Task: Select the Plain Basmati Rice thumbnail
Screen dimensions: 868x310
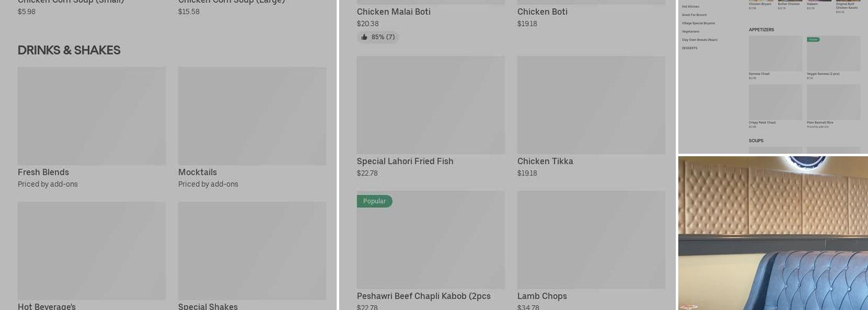Action: click(x=833, y=102)
